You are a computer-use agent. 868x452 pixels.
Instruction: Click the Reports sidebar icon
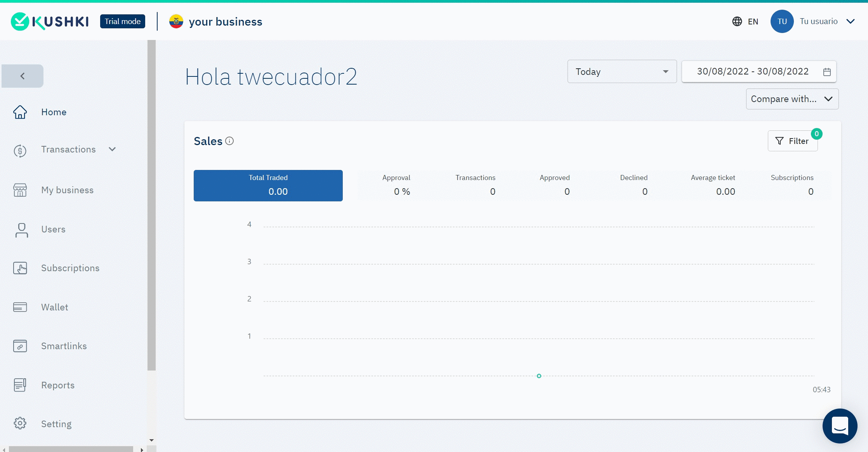20,385
